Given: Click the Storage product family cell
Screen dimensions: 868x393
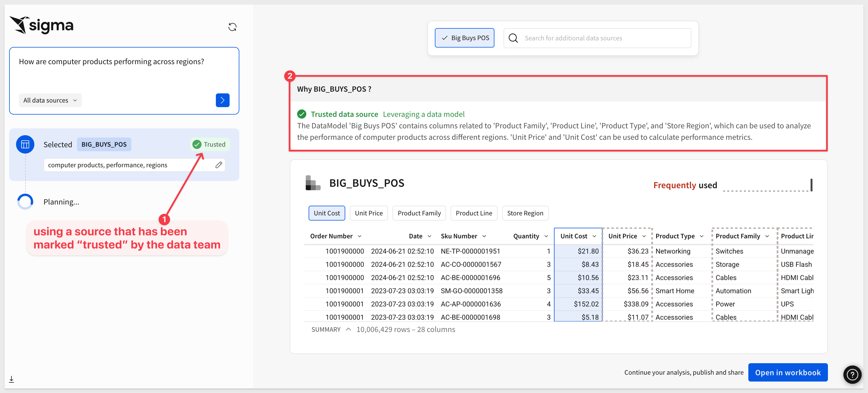Looking at the screenshot, I should pos(727,264).
